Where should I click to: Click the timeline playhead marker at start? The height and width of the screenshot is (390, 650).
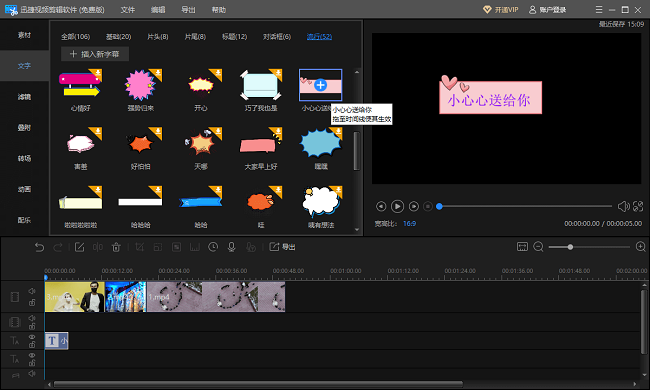(x=46, y=278)
